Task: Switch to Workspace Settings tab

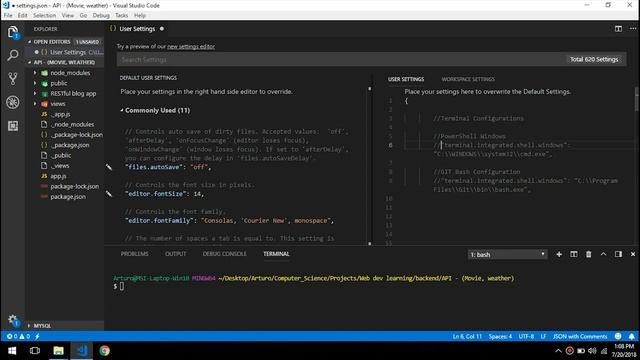Action: pos(468,79)
